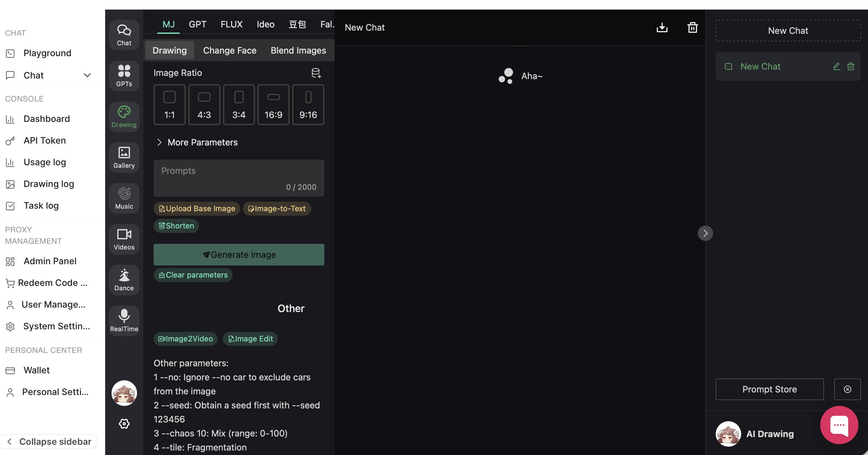868x455 pixels.
Task: Select the Drawing palette tool
Action: click(x=124, y=116)
